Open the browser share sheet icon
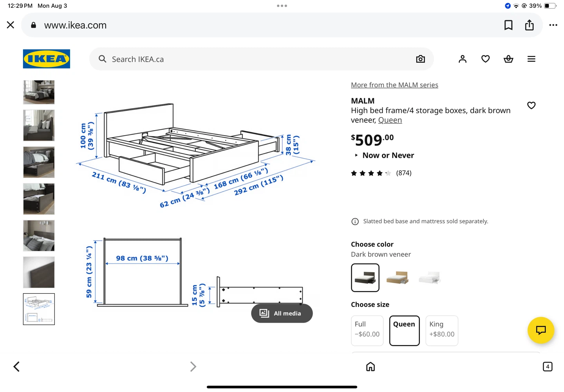 pos(530,25)
